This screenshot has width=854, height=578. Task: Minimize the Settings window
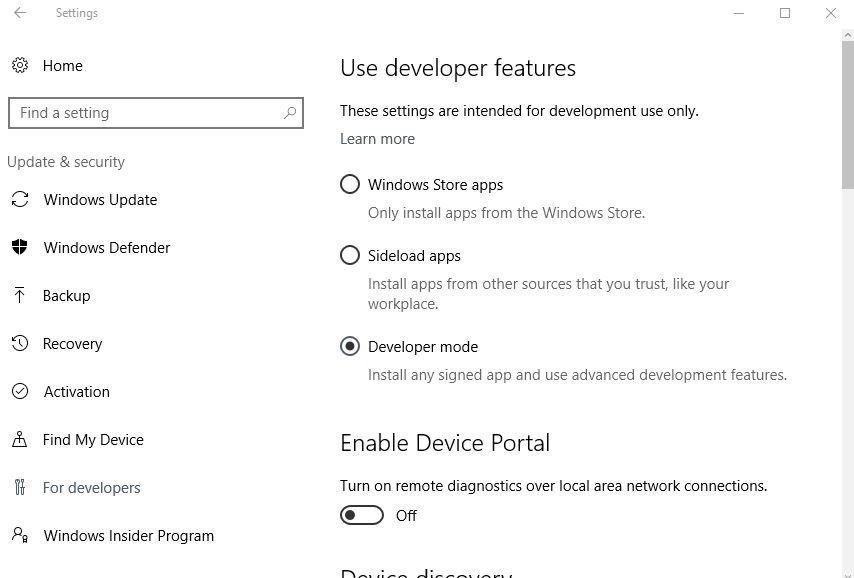[x=739, y=13]
